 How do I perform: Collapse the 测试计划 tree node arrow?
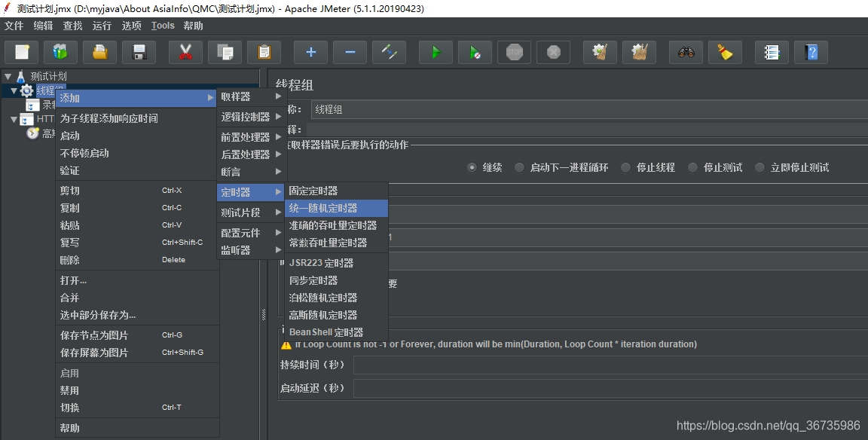8,76
